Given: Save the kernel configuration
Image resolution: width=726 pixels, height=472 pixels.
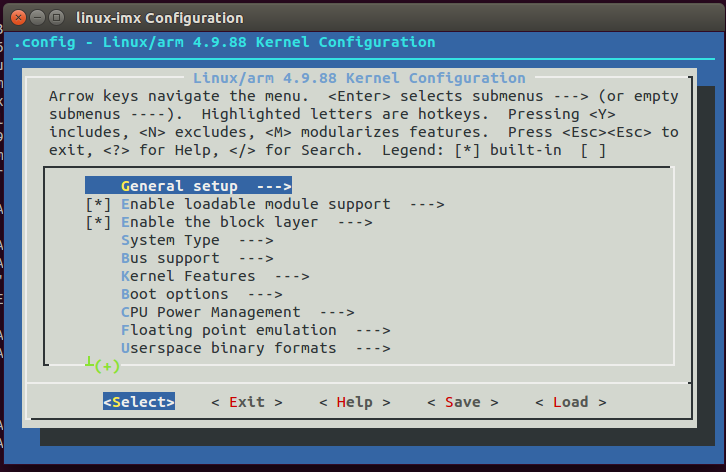Looking at the screenshot, I should [x=462, y=402].
